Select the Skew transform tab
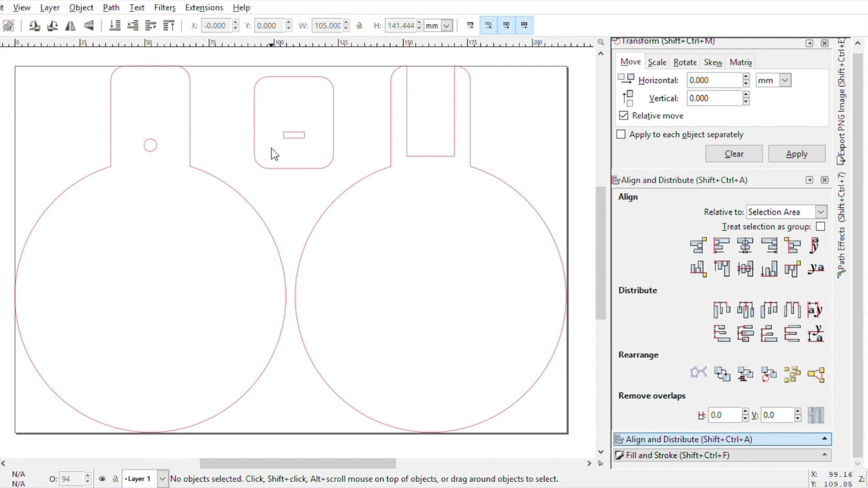The height and width of the screenshot is (488, 868). (713, 62)
